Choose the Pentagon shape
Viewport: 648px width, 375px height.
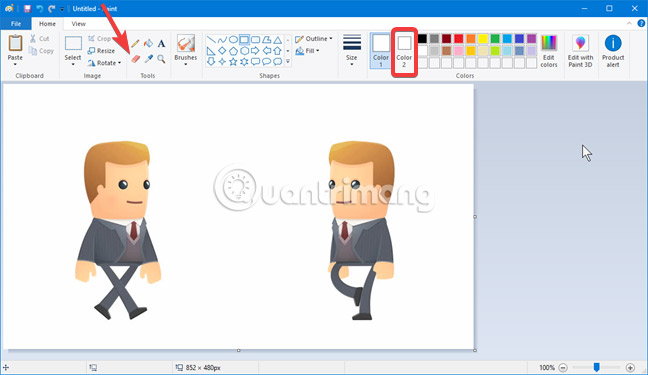pyautogui.click(x=233, y=51)
